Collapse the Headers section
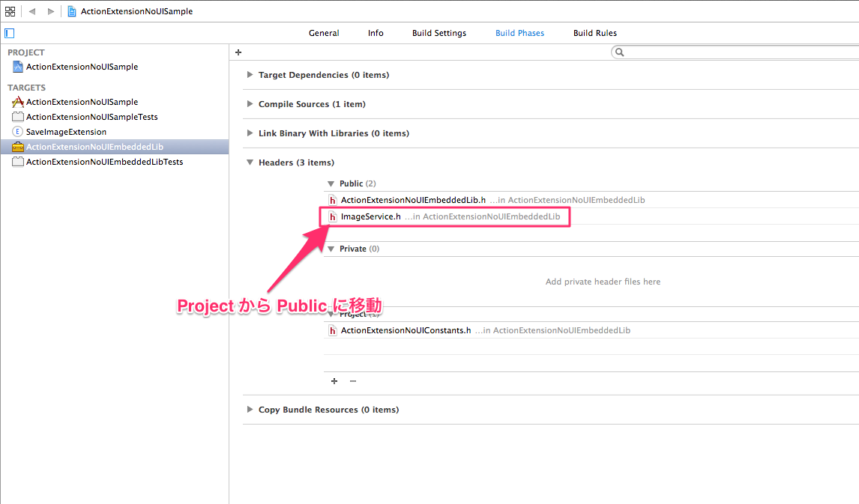859x504 pixels. coord(250,162)
